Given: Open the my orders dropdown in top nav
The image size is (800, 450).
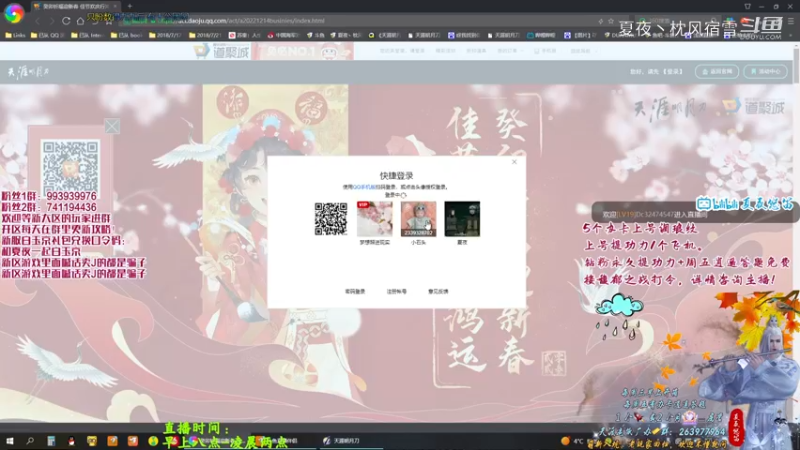Looking at the screenshot, I should tap(510, 51).
